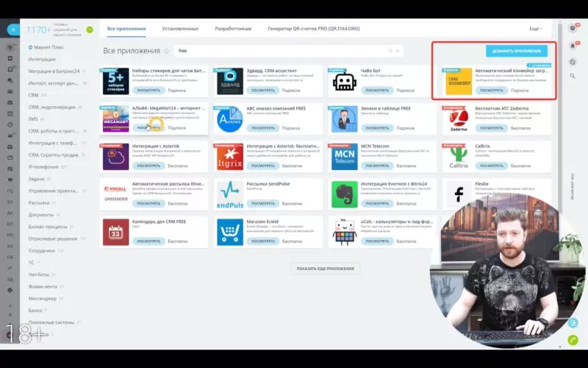Open 5+ sticker sets app icon
The width and height of the screenshot is (588, 368).
[116, 82]
